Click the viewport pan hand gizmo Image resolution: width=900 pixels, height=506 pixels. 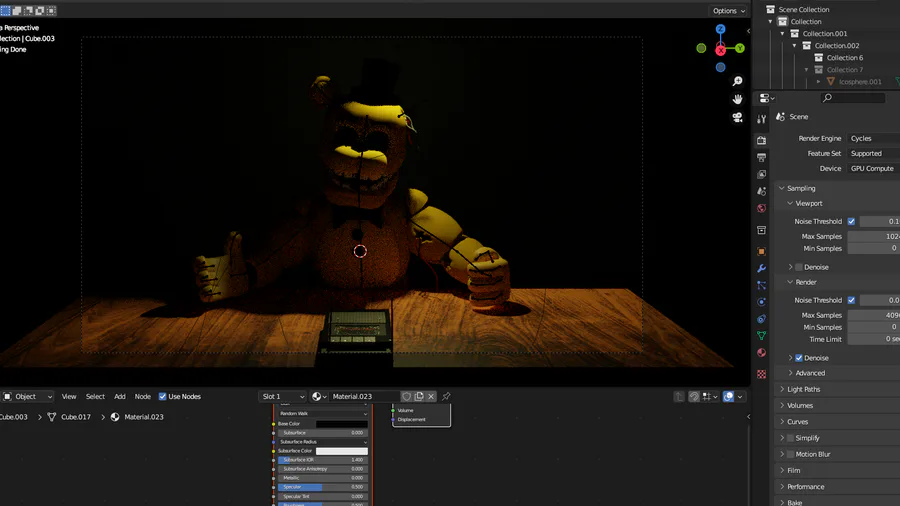(738, 99)
